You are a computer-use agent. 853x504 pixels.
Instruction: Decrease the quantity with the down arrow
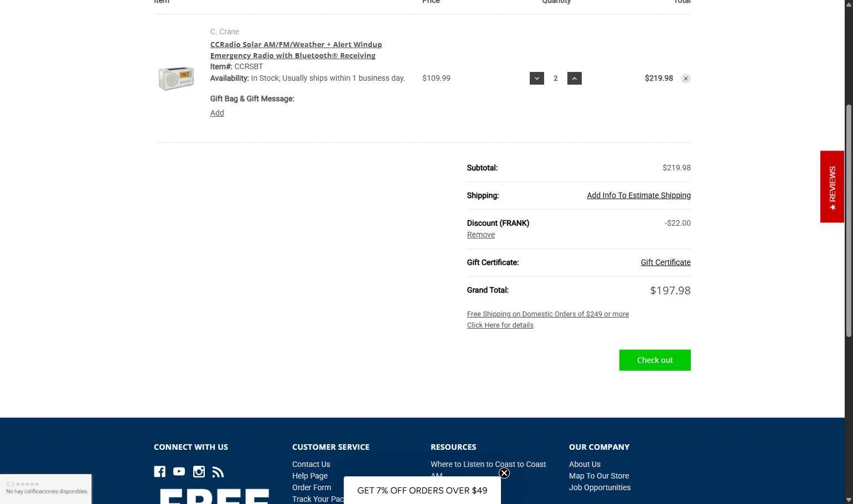[x=537, y=79]
